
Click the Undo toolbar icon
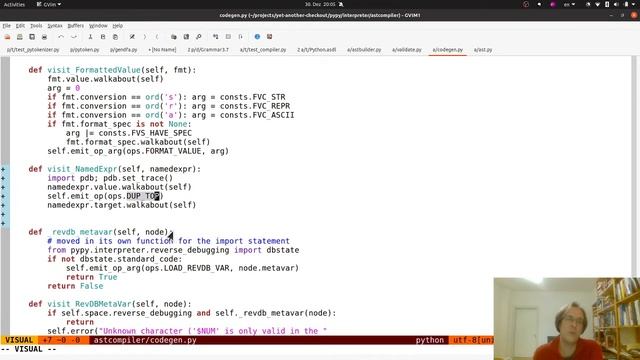tap(61, 37)
